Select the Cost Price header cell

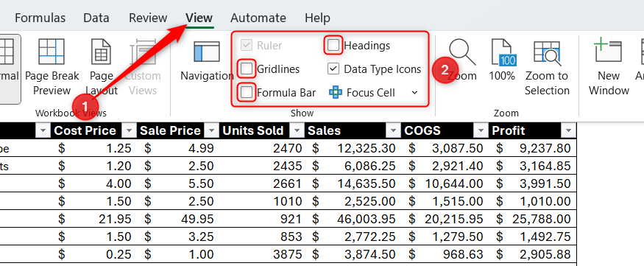click(x=94, y=130)
